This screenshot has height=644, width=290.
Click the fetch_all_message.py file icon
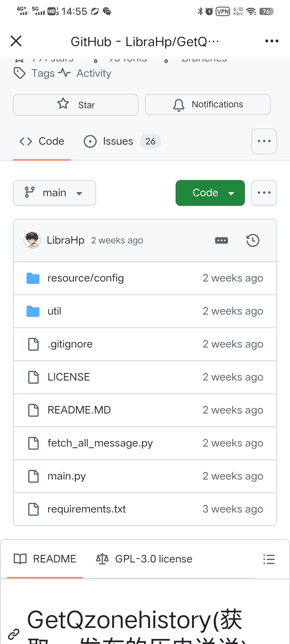34,443
